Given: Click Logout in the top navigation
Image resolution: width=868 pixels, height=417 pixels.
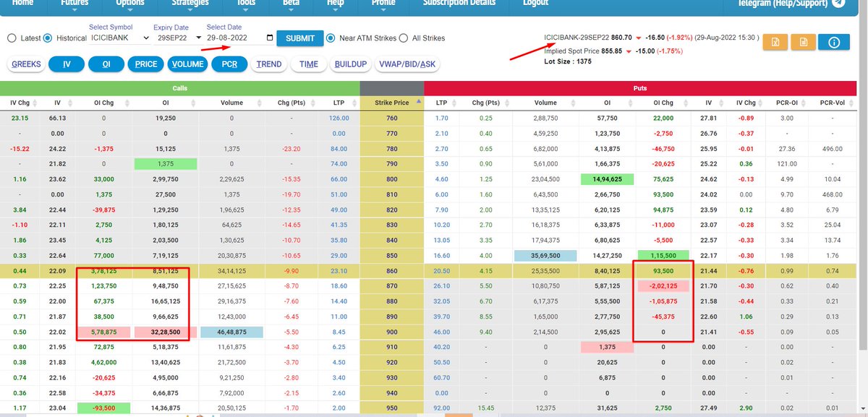Looking at the screenshot, I should 535,3.
